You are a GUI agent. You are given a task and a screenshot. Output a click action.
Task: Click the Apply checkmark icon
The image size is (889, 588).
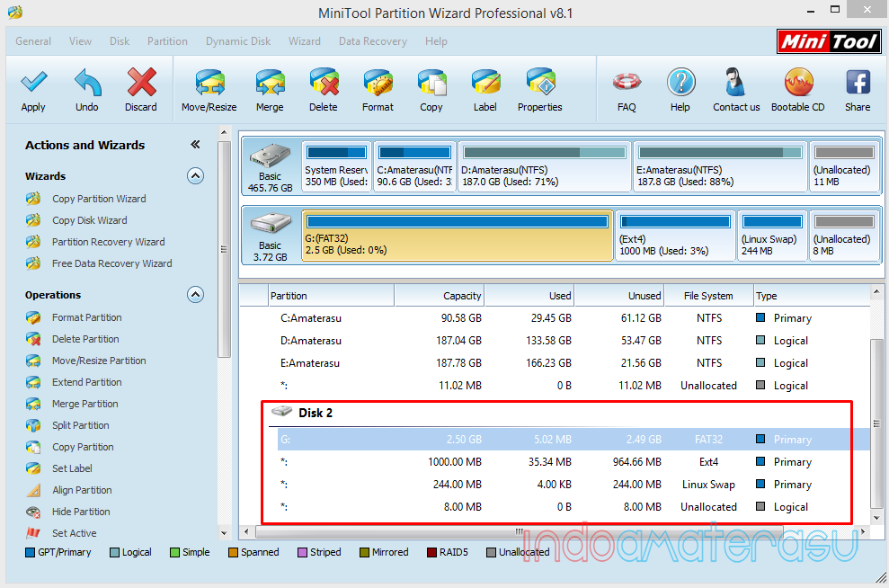tap(33, 82)
